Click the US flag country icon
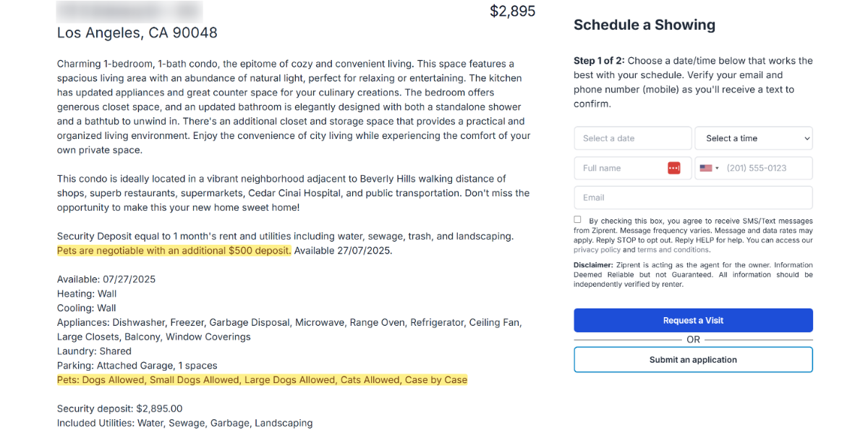This screenshot has width=868, height=446. 706,168
